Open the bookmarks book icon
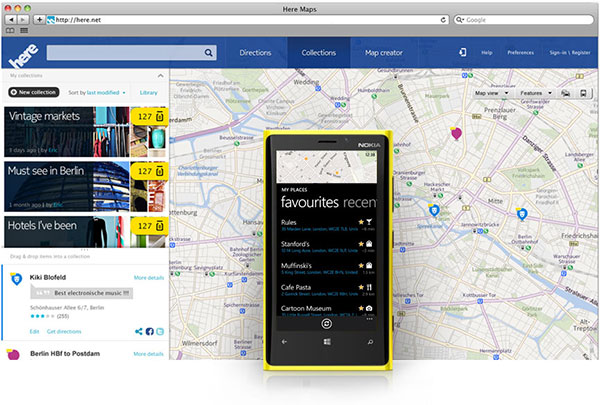Image resolution: width=600 pixels, height=405 pixels. click(x=10, y=30)
